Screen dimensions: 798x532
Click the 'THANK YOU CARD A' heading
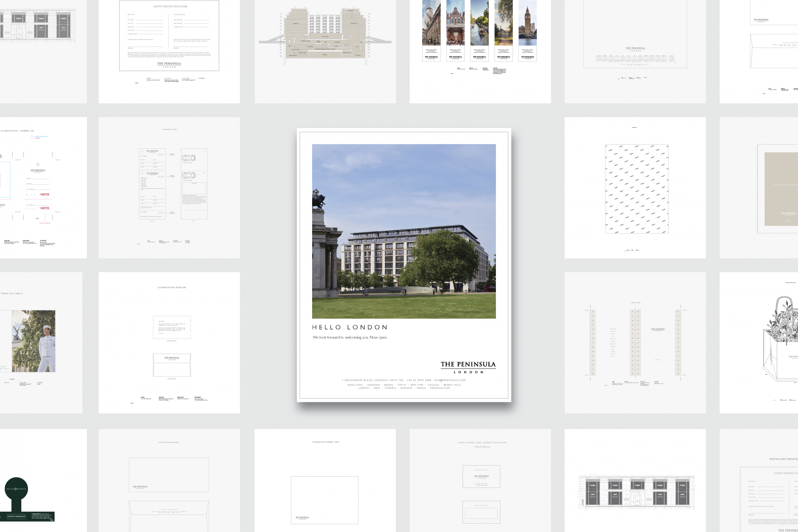12,293
